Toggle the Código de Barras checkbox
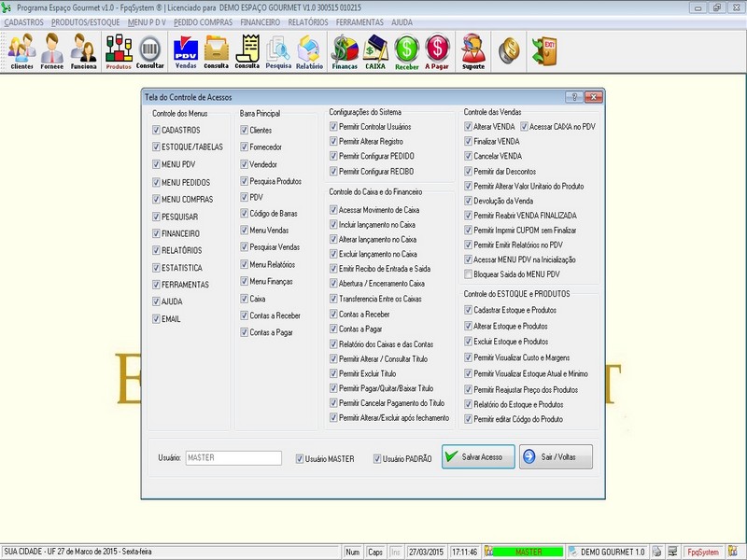The image size is (747, 560). point(244,214)
